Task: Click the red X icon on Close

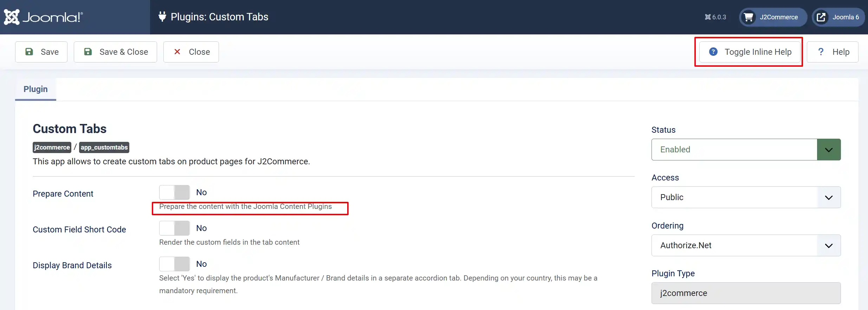Action: pyautogui.click(x=177, y=52)
